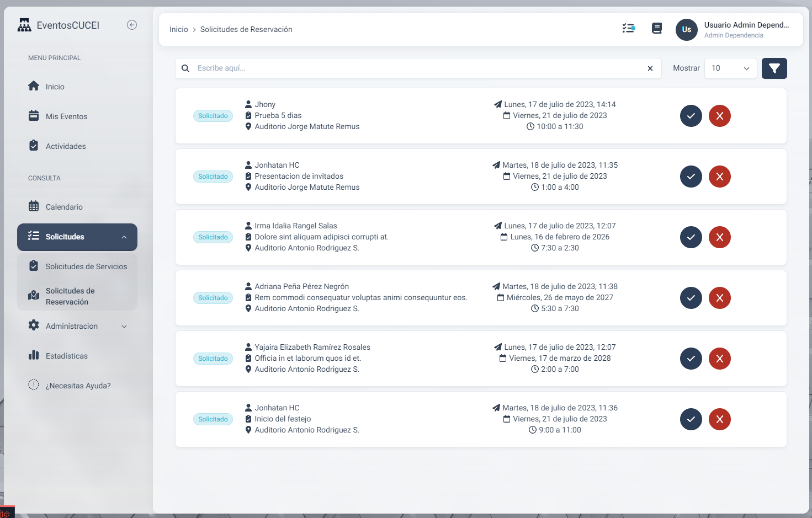The height and width of the screenshot is (518, 812).
Task: Reject Jhony's Prueba 5 dias request
Action: pos(719,116)
